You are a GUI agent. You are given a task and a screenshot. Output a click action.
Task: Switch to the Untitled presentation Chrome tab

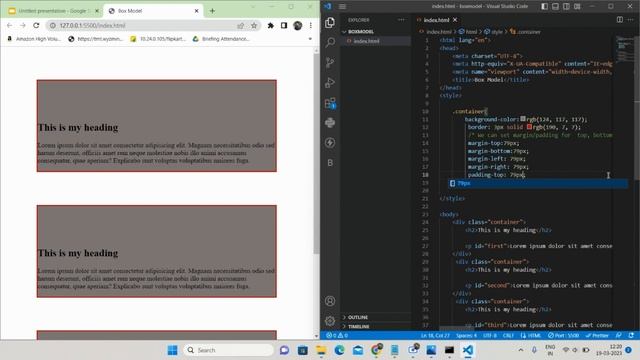pos(52,11)
